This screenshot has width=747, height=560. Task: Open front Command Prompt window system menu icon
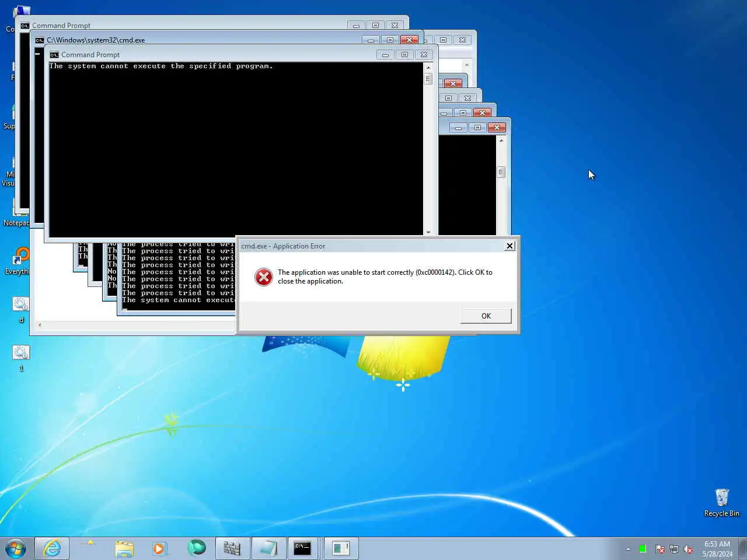pyautogui.click(x=54, y=55)
